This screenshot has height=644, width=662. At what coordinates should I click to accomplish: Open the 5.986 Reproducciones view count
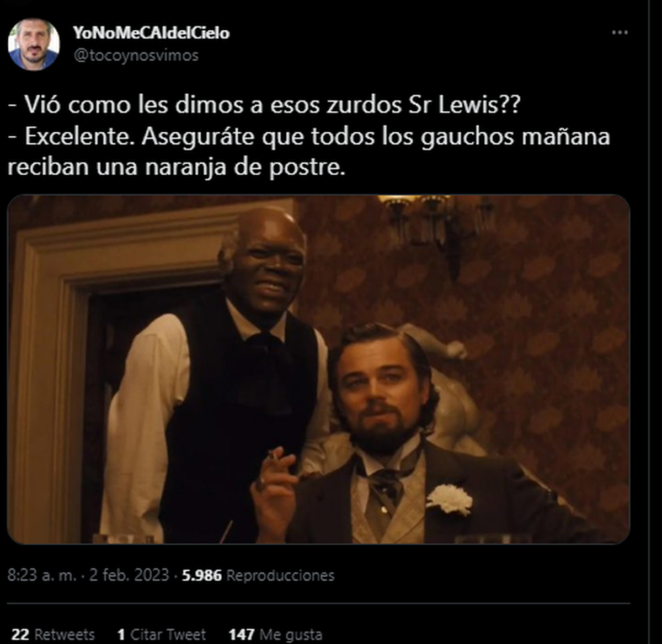point(258,576)
